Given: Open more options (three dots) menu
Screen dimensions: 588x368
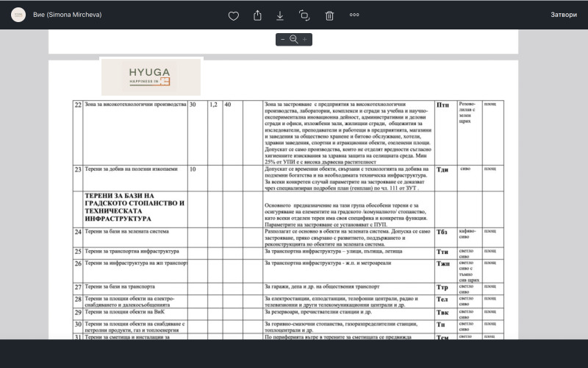Looking at the screenshot, I should point(354,15).
